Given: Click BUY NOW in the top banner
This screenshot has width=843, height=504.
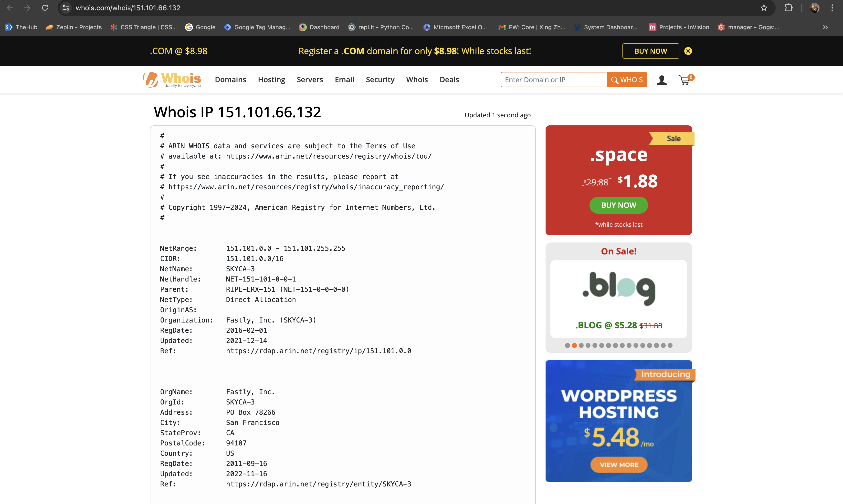Looking at the screenshot, I should pyautogui.click(x=651, y=51).
